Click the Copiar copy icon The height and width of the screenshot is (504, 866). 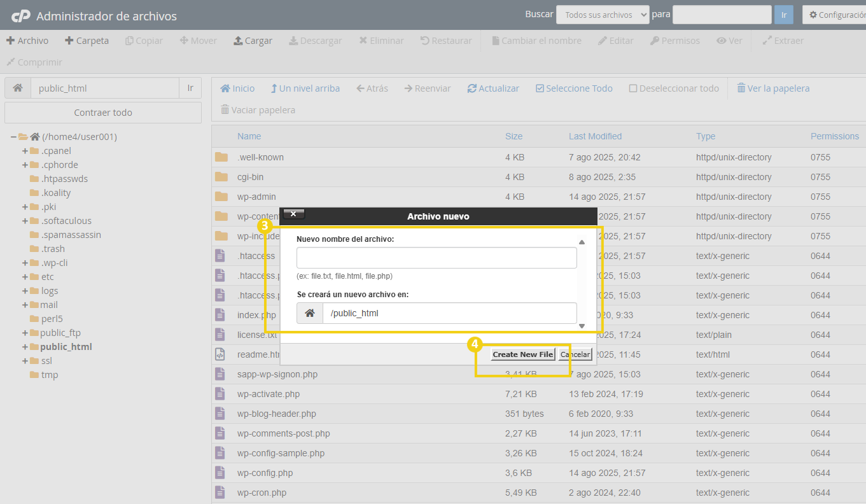pos(144,40)
